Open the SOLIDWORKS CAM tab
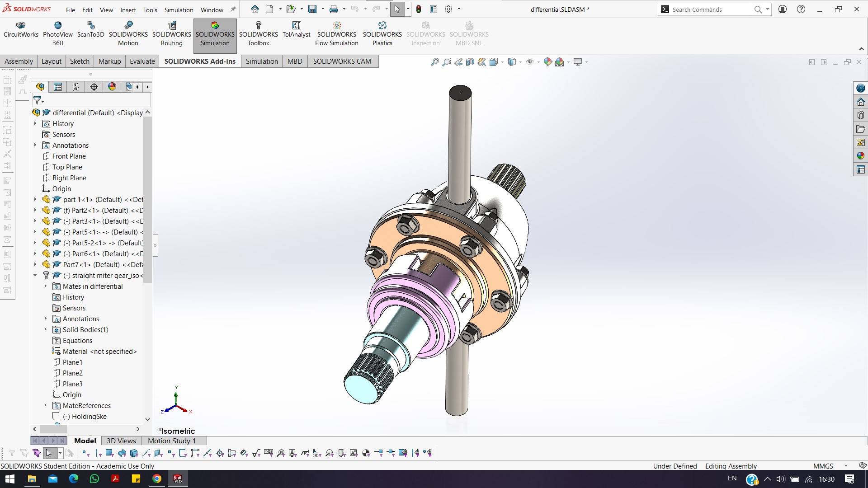The width and height of the screenshot is (868, 488). tap(342, 61)
